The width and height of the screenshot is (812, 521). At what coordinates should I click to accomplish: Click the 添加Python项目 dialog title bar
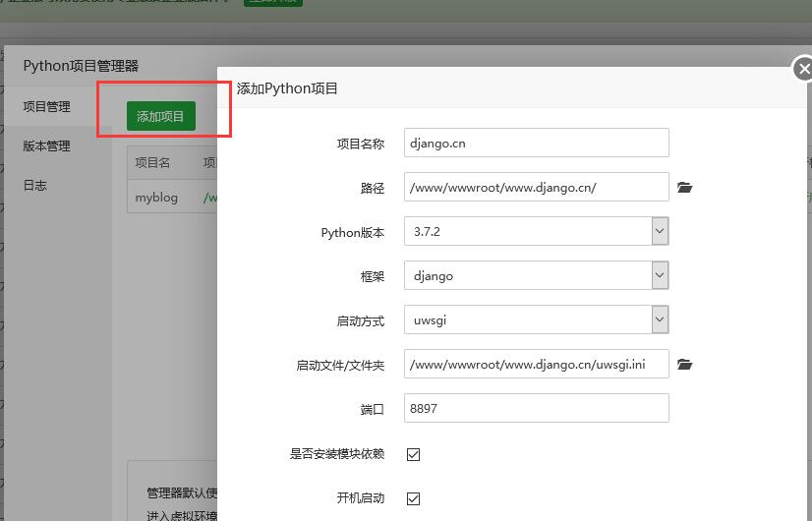[x=492, y=88]
